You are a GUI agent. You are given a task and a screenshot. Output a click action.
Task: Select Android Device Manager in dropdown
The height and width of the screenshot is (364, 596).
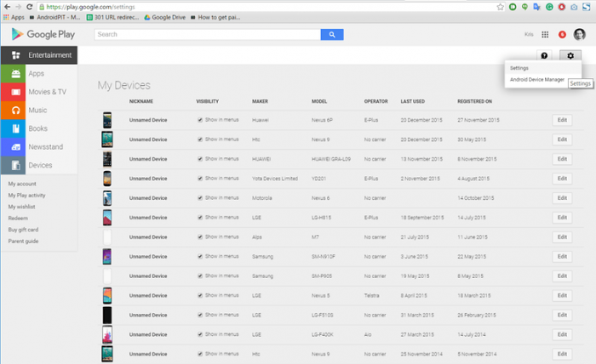536,80
